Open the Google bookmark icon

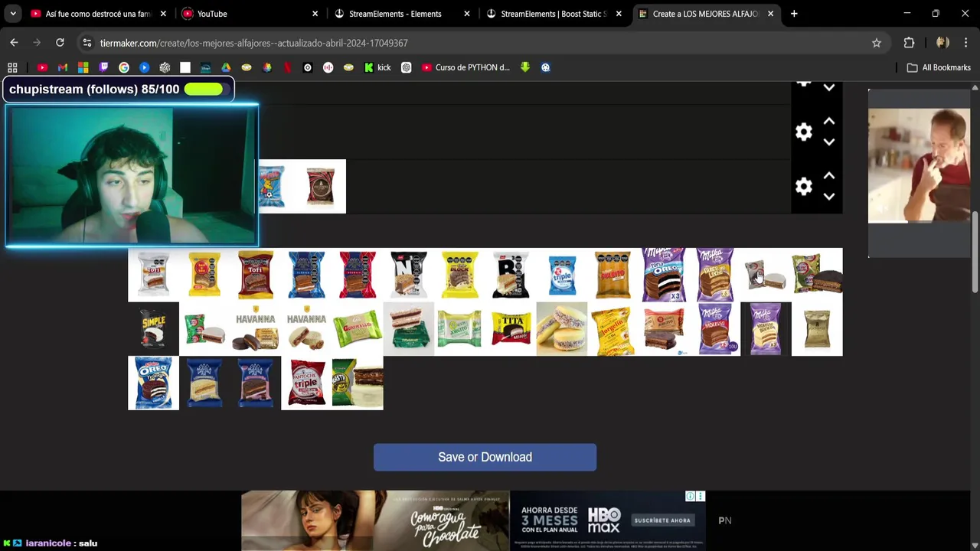(124, 67)
